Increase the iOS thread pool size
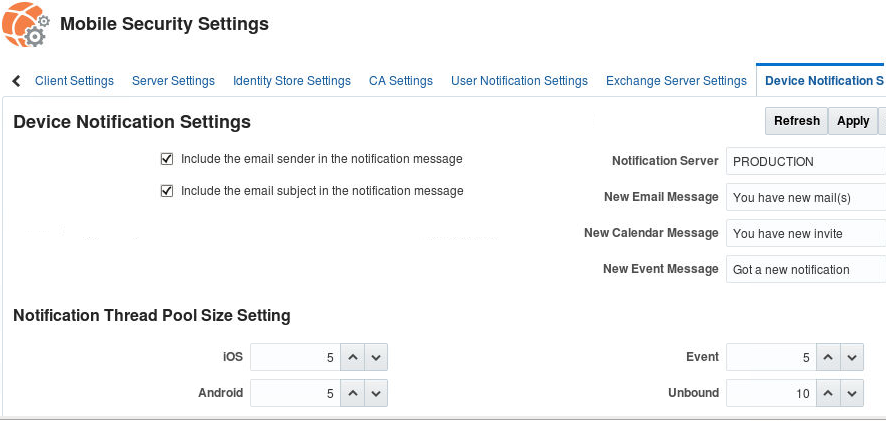 tap(353, 357)
